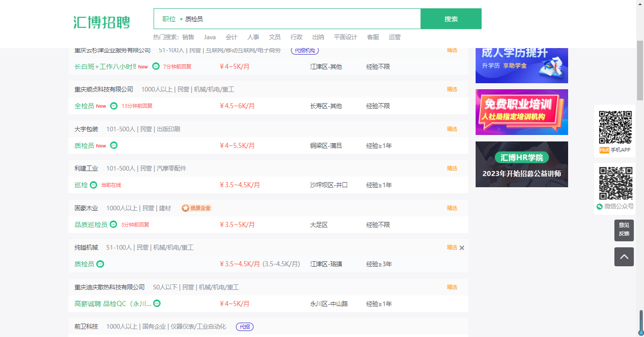Open the 成人学历提升 banner ad

point(522,65)
